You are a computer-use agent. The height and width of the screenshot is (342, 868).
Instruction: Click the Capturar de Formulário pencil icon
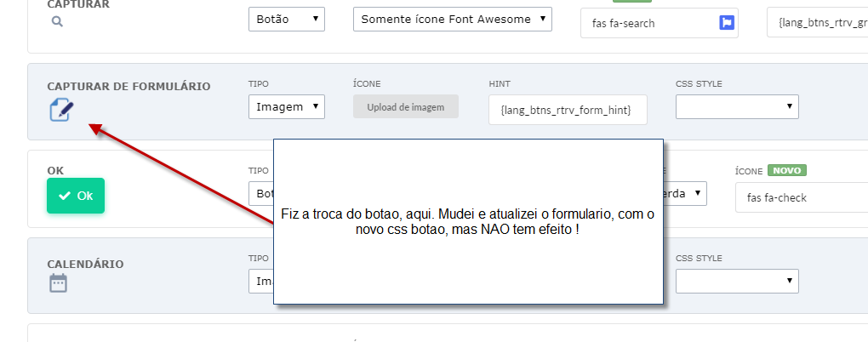[62, 110]
